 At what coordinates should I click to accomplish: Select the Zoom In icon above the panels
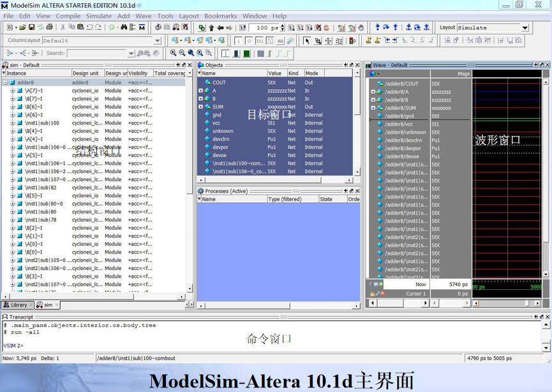tap(172, 53)
